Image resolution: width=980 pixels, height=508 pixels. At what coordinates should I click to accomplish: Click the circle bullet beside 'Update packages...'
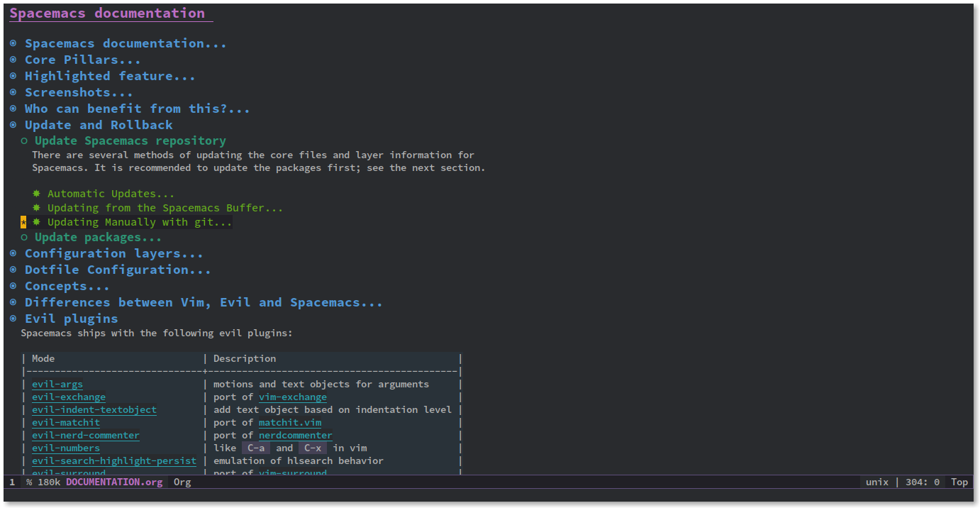coord(24,238)
